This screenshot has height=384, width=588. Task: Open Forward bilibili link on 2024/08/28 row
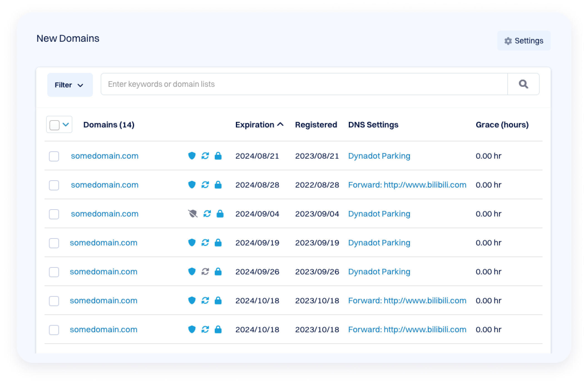coord(407,185)
